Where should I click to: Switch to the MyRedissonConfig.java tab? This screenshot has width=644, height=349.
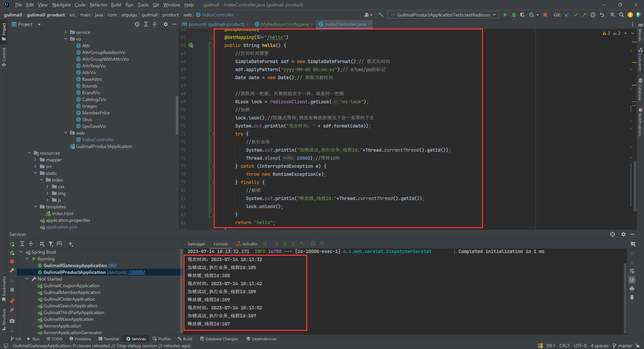pos(284,24)
